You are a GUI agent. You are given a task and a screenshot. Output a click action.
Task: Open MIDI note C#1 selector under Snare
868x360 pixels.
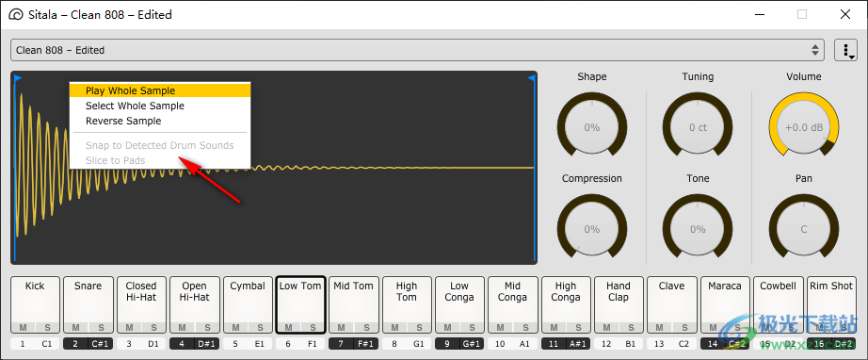(100, 344)
